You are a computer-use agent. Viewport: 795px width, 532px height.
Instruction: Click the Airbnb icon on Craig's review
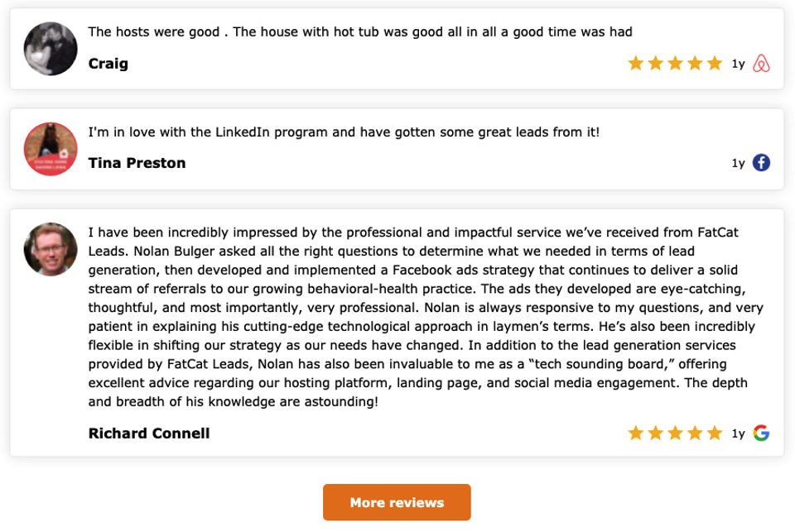761,64
